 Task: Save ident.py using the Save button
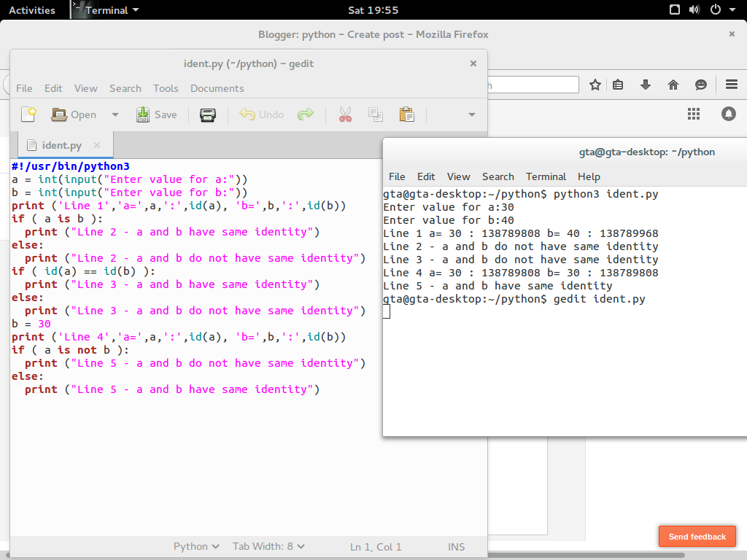tap(156, 114)
